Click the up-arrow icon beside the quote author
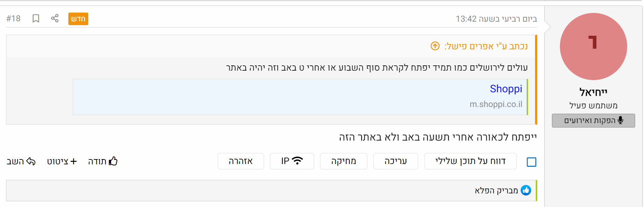 [435, 46]
